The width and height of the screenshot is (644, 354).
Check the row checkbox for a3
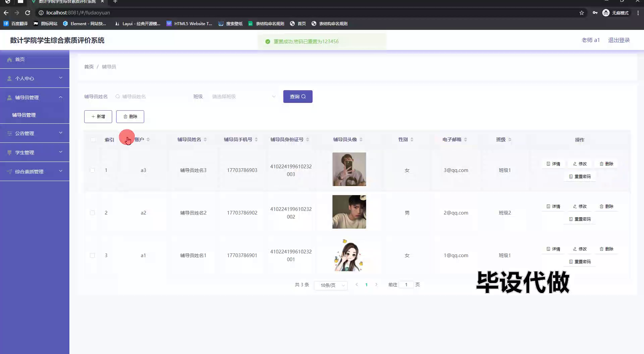pyautogui.click(x=92, y=170)
